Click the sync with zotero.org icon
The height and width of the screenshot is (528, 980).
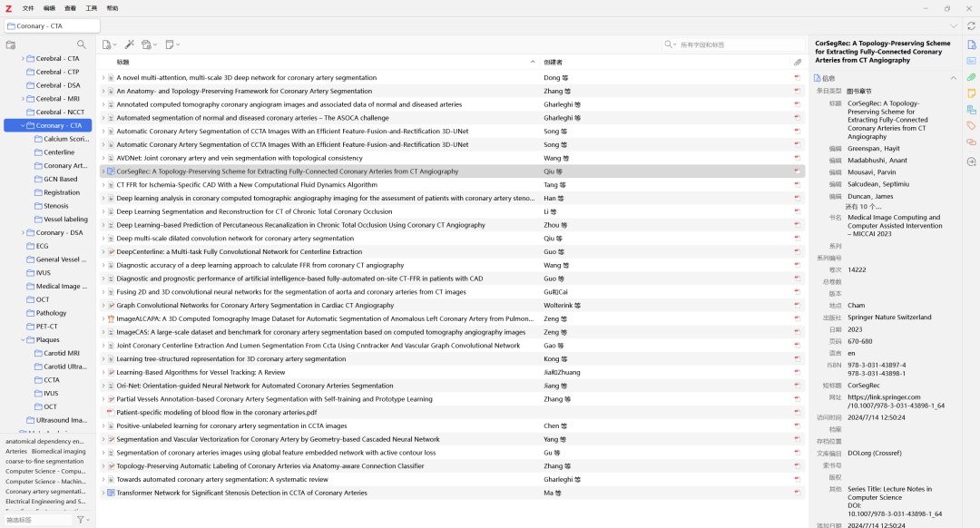pyautogui.click(x=971, y=26)
